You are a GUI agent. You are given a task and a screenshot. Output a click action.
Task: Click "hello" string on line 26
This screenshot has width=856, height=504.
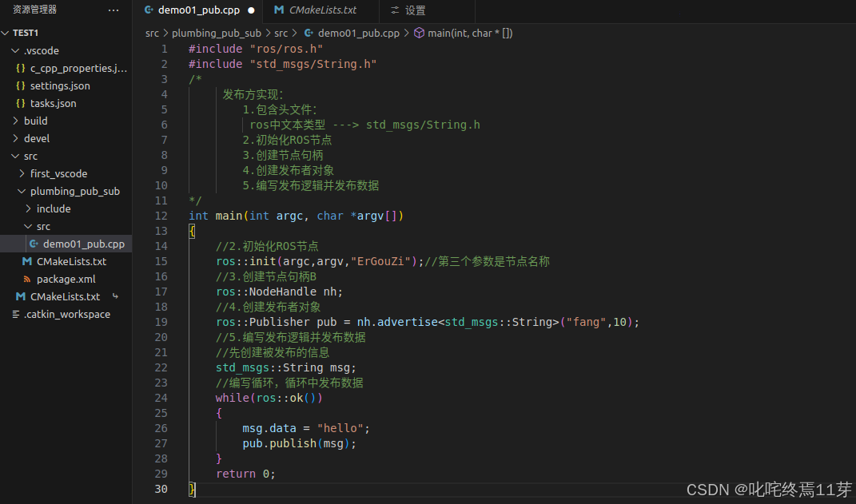click(x=340, y=428)
